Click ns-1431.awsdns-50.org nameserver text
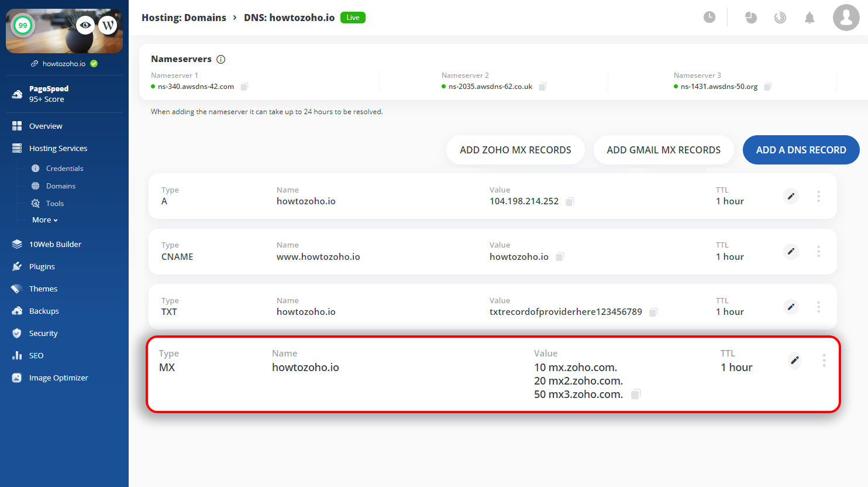 coord(719,87)
